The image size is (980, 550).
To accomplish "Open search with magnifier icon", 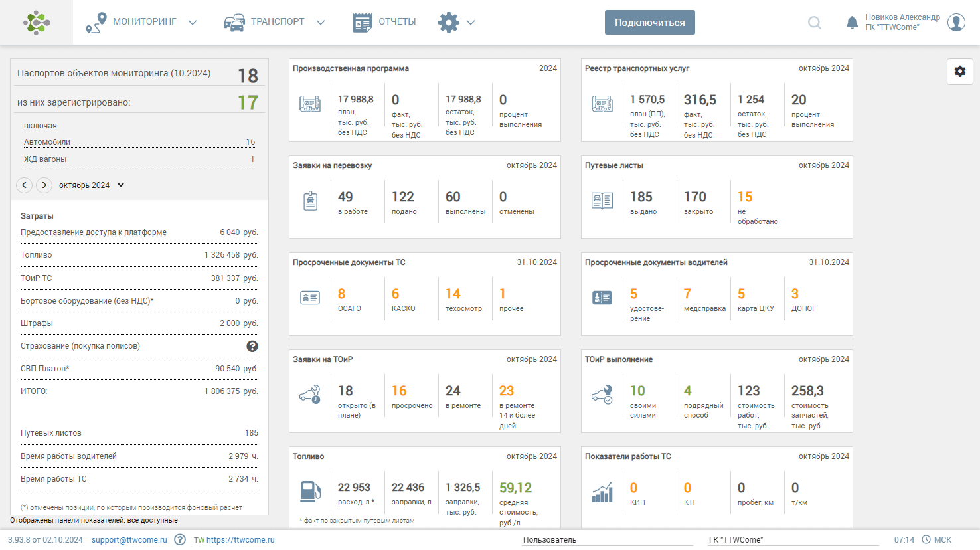I will coord(815,23).
